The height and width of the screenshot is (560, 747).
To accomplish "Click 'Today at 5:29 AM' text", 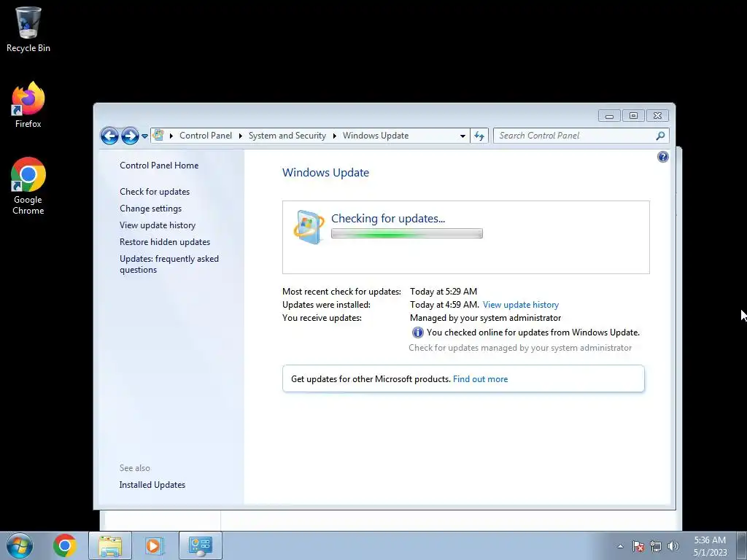I will click(x=444, y=292).
